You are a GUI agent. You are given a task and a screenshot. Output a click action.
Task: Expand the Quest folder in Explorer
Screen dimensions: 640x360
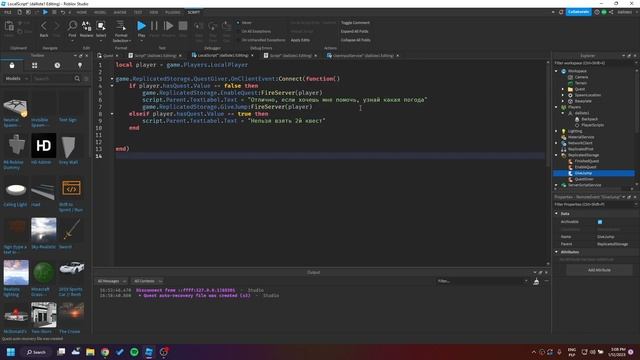pyautogui.click(x=563, y=89)
